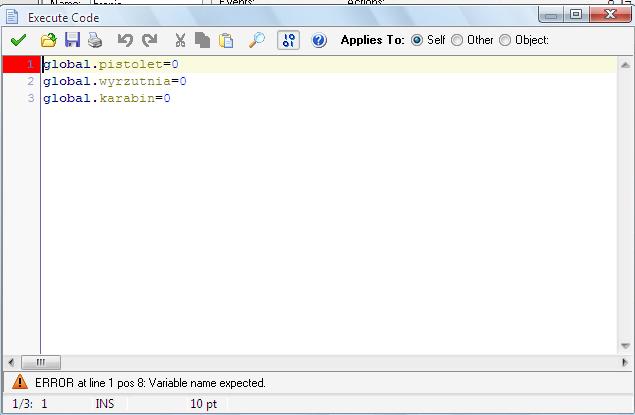Select the Self radio button
This screenshot has height=415, width=635.
[417, 41]
